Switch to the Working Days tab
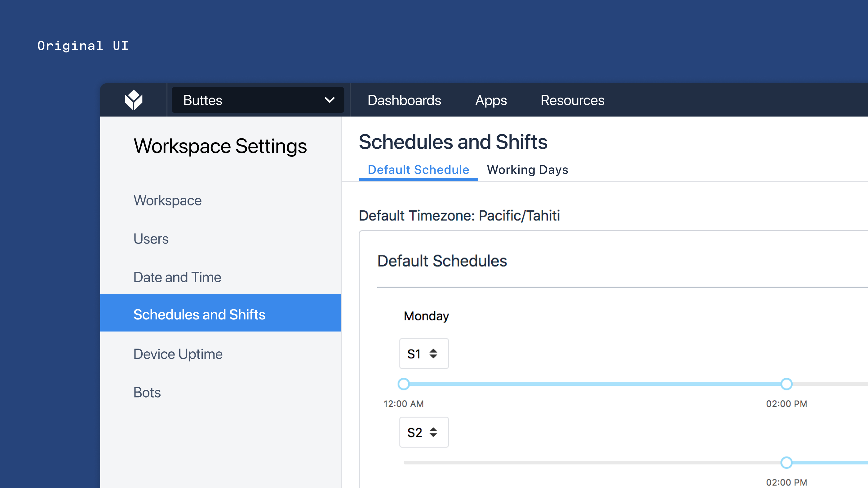The height and width of the screenshot is (488, 868). coord(527,170)
